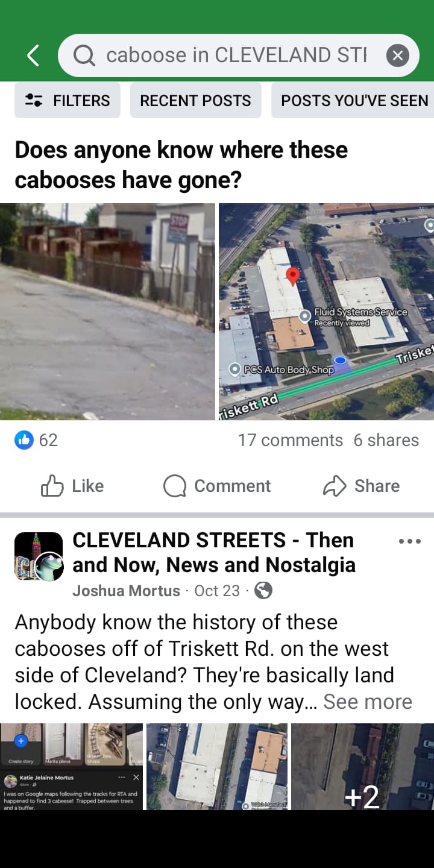Open the FILTERS options
Viewport: 434px width, 868px height.
68,100
